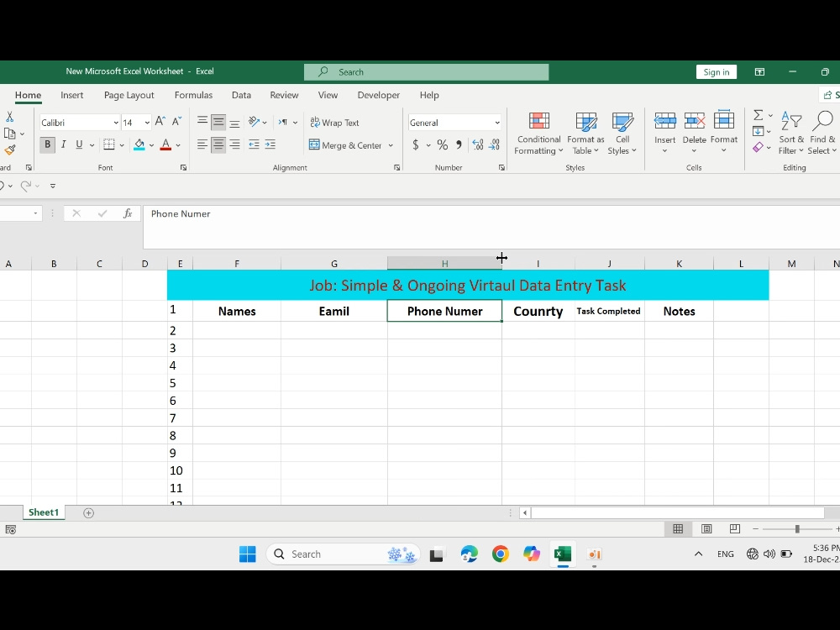Image resolution: width=840 pixels, height=630 pixels.
Task: Add a new sheet with plus button
Action: coord(88,513)
